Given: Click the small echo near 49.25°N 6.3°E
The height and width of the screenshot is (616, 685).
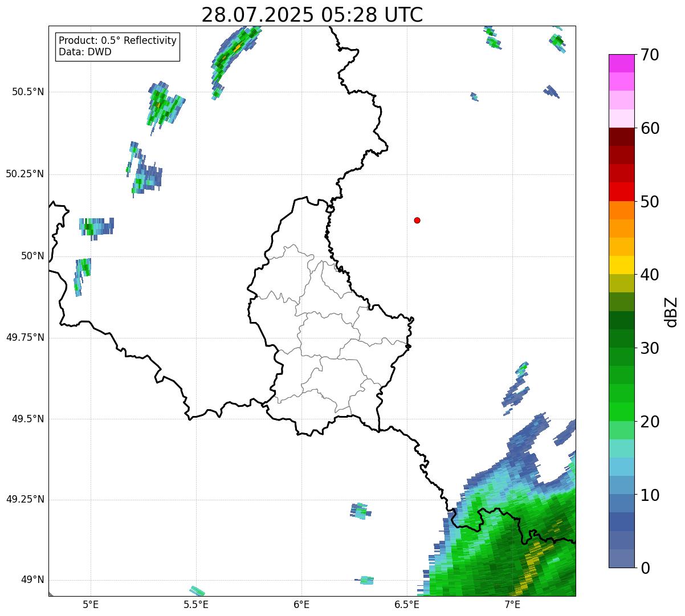Looking at the screenshot, I should click(360, 511).
